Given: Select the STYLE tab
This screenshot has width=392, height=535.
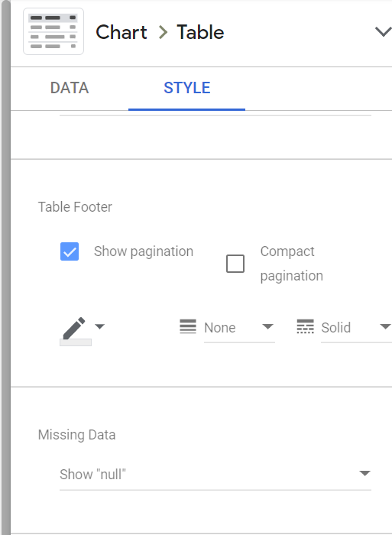Looking at the screenshot, I should coord(187,88).
